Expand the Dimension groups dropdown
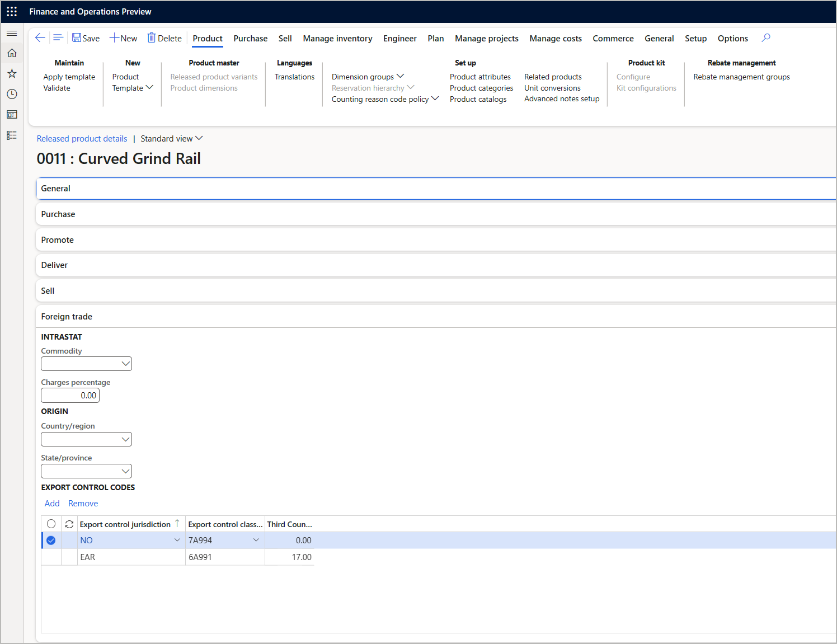 (x=401, y=76)
